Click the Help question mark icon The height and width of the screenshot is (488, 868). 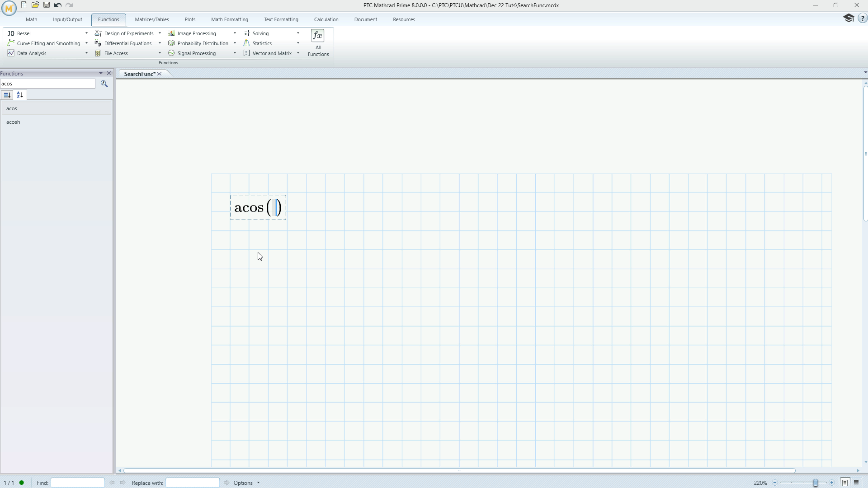pos(863,19)
